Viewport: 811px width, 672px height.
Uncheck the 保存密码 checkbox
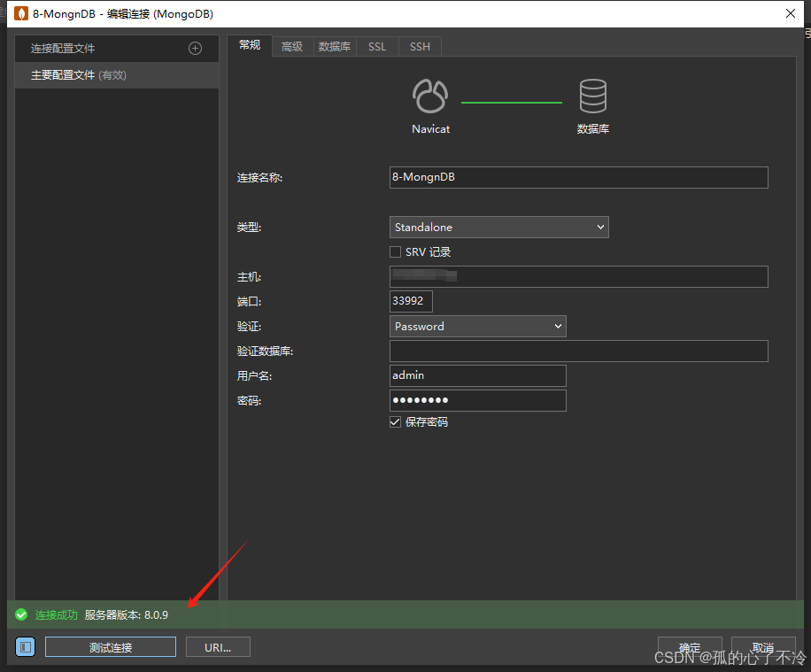pyautogui.click(x=395, y=422)
